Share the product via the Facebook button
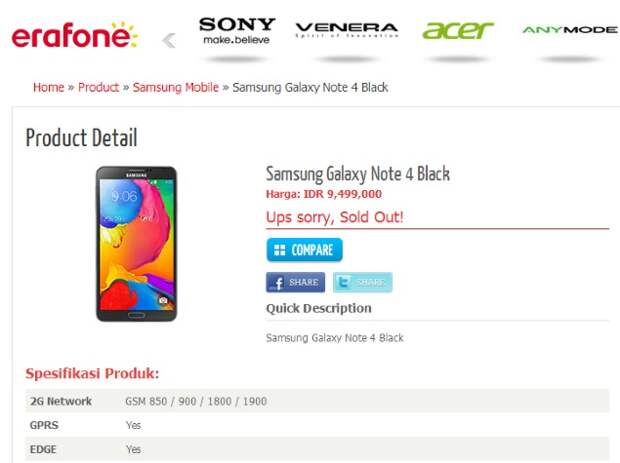Image resolution: width=620 pixels, height=463 pixels. [x=295, y=282]
